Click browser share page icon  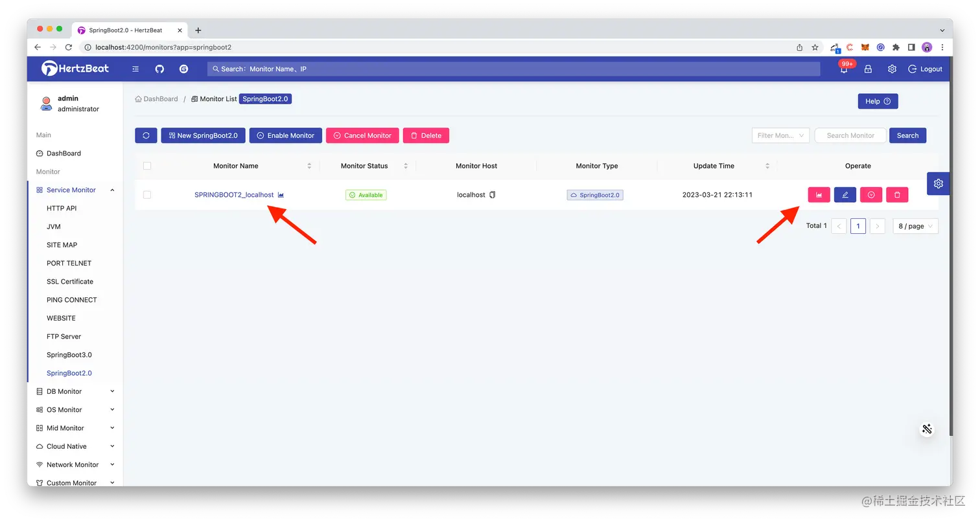coord(799,47)
